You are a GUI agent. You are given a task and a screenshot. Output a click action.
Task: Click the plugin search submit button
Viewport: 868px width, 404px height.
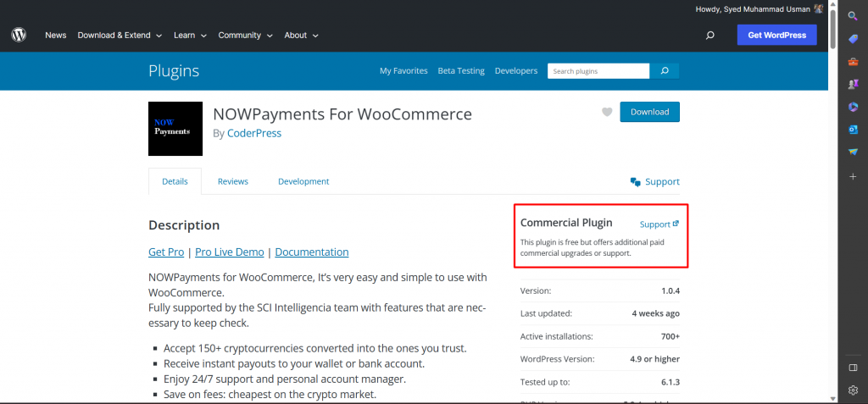665,71
